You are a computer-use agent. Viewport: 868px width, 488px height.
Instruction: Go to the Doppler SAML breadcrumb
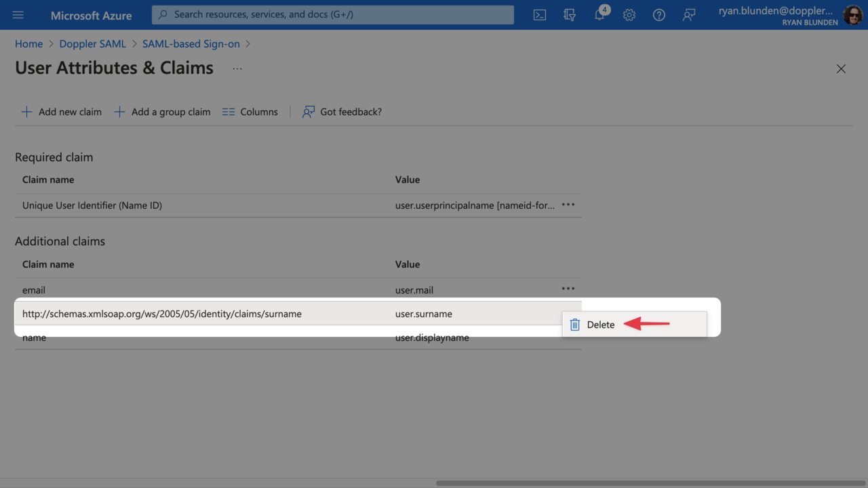pyautogui.click(x=93, y=43)
